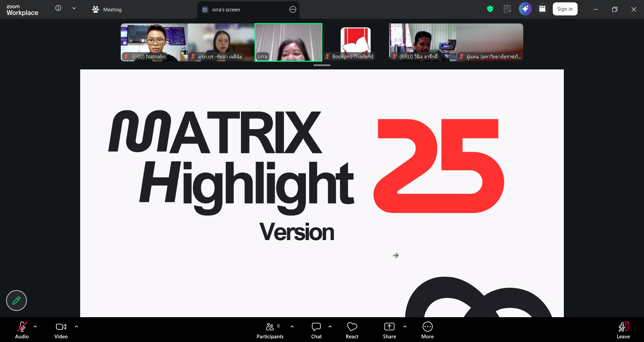Expand the chat options arrow
Viewport: 644px width, 342px height.
330,327
